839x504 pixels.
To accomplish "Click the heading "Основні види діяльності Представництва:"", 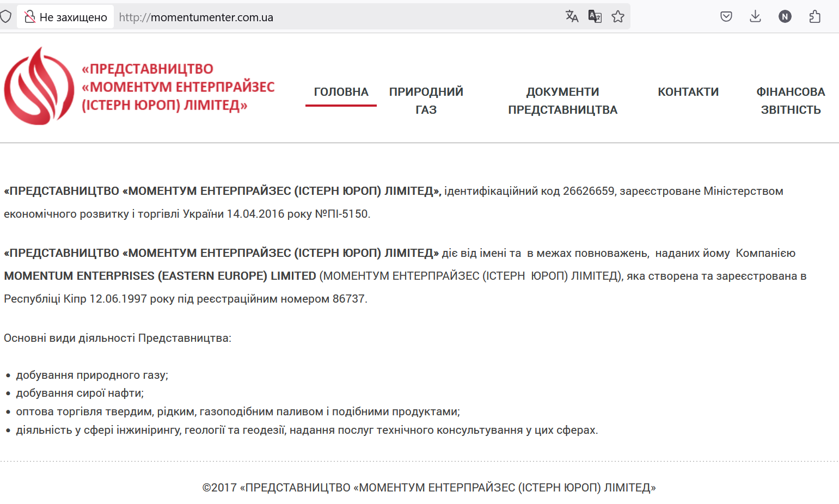I will [x=118, y=338].
